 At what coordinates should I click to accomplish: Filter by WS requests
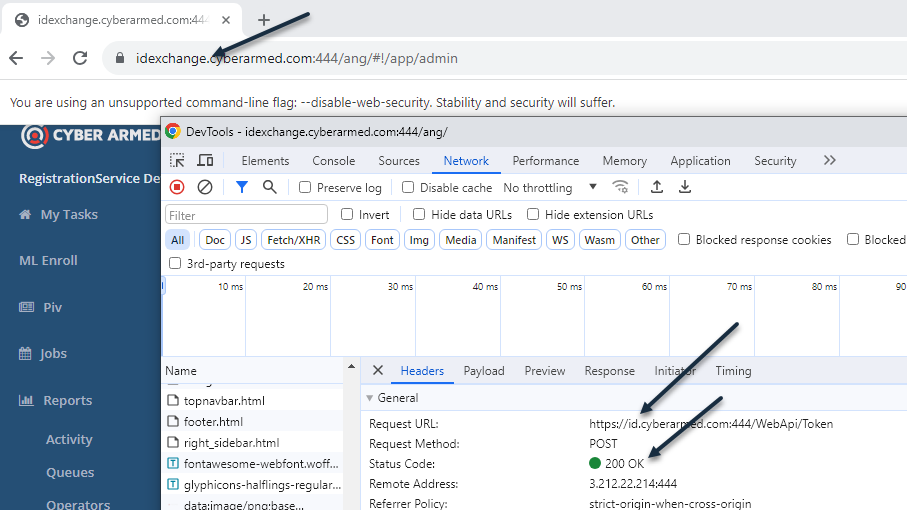coord(560,240)
